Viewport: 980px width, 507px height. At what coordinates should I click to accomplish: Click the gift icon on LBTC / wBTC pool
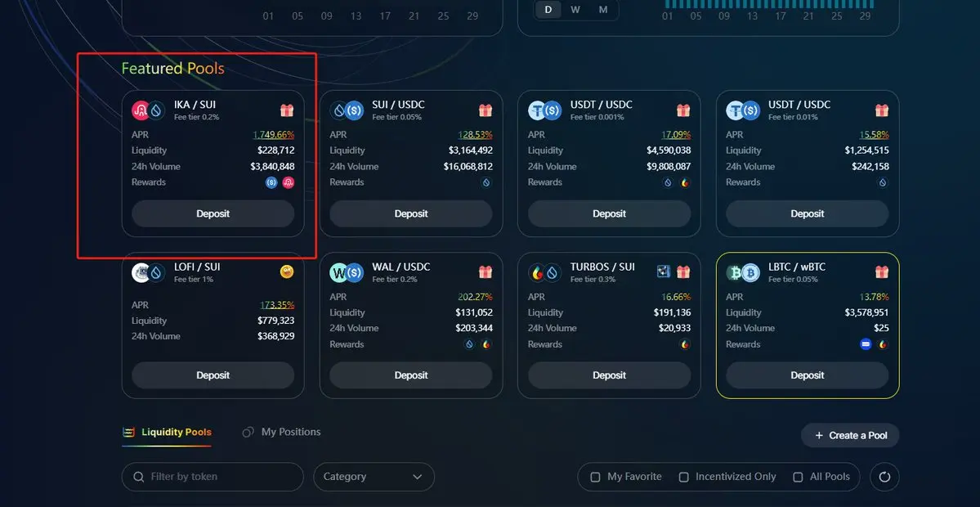click(x=881, y=272)
